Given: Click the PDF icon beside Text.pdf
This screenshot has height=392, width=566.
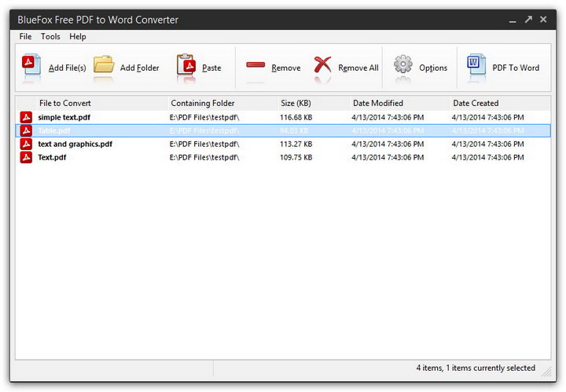Looking at the screenshot, I should 26,157.
